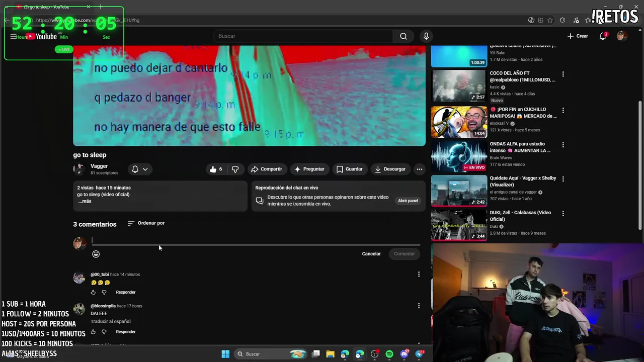Click the 'go to sleep' video player
The width and height of the screenshot is (644, 362).
tap(249, 96)
